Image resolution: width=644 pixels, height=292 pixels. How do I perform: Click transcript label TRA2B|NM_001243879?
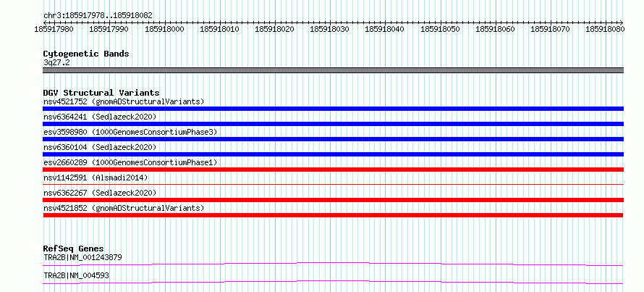click(82, 257)
